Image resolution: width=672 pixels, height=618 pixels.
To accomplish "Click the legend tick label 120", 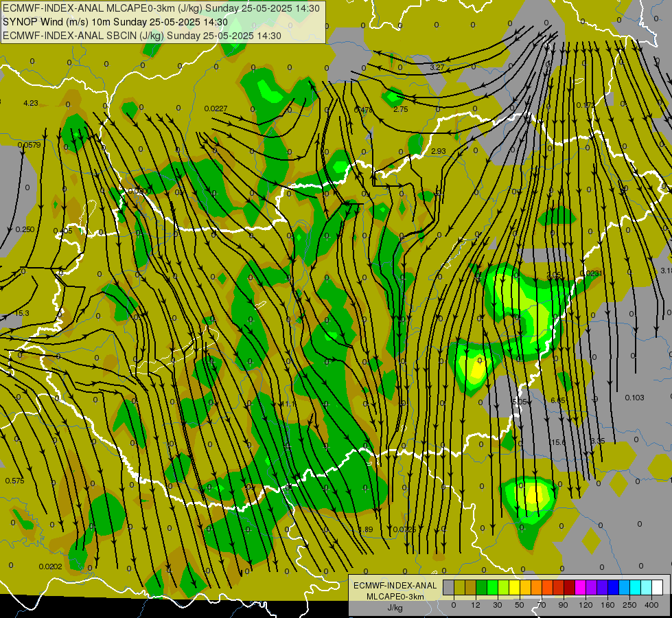I will [586, 605].
